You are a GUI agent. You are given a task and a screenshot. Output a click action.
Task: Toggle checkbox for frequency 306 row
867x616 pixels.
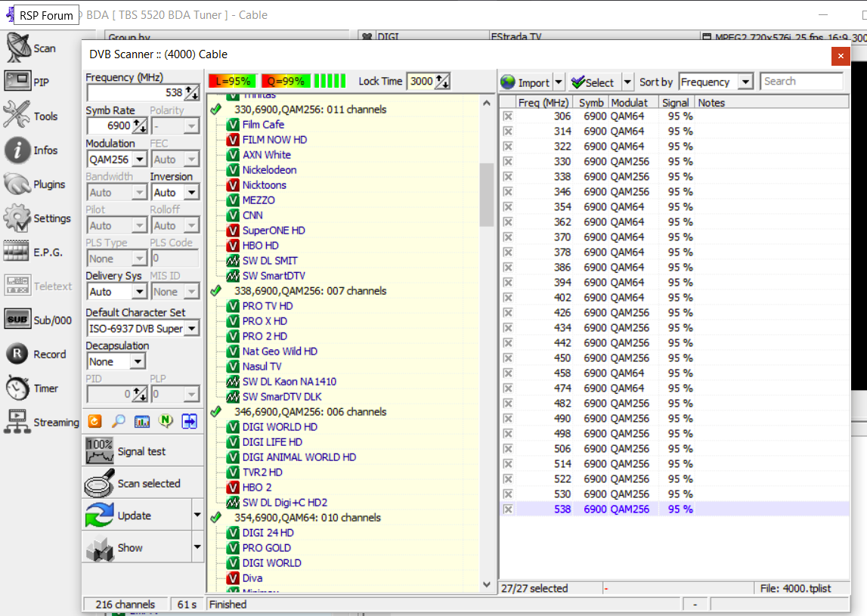click(508, 116)
